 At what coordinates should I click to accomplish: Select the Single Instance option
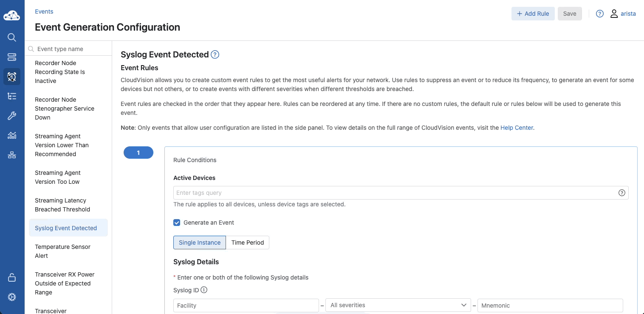(x=200, y=243)
